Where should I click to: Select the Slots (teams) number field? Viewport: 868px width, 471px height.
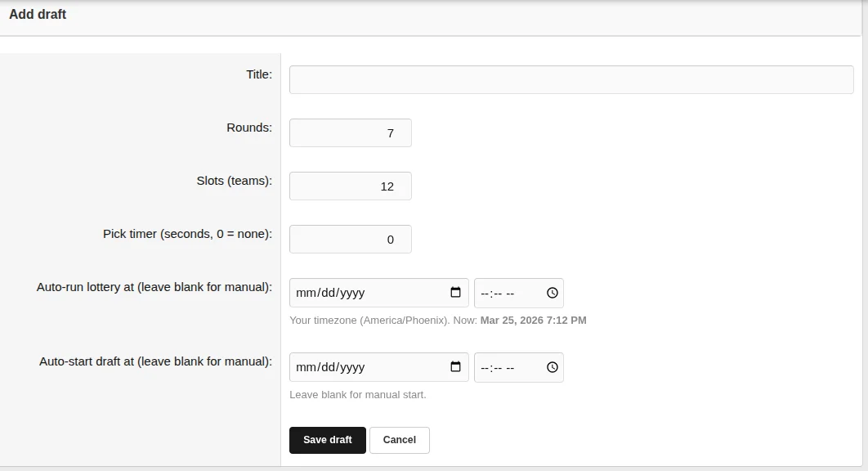pyautogui.click(x=350, y=186)
